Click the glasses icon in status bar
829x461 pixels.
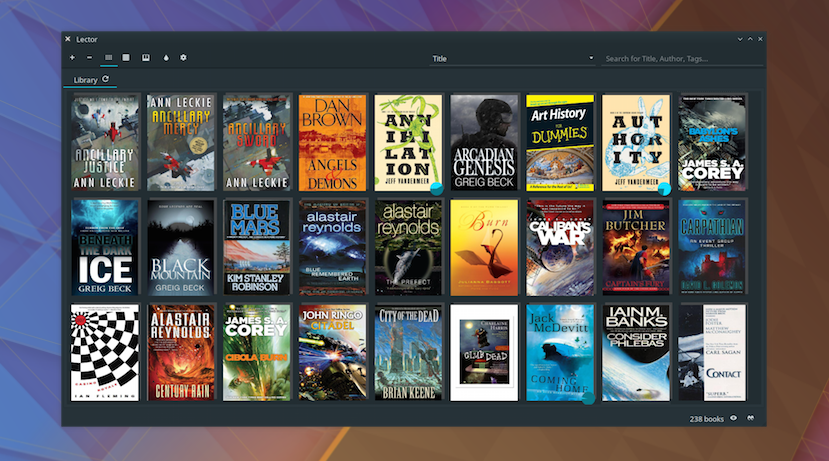click(x=750, y=418)
